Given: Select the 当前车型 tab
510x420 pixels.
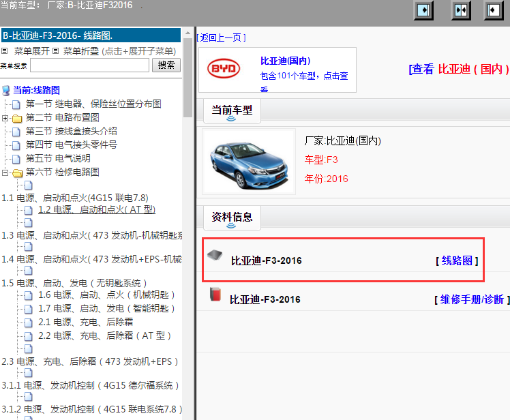Looking at the screenshot, I should click(x=232, y=111).
